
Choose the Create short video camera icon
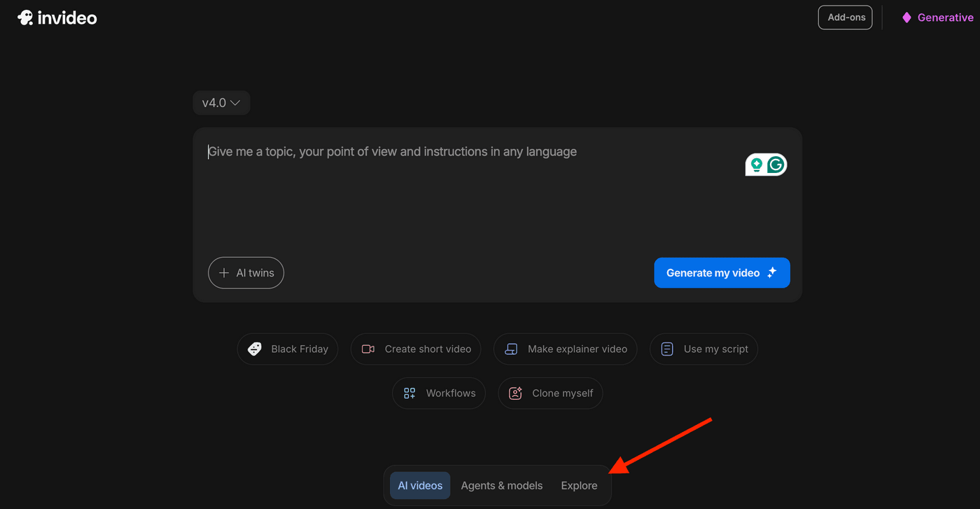tap(368, 349)
